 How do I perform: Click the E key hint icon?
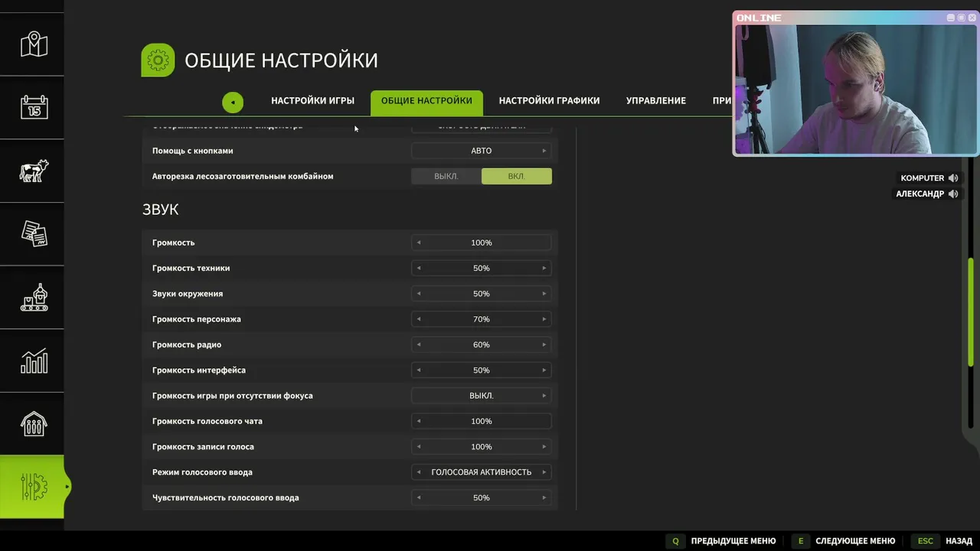coord(801,541)
